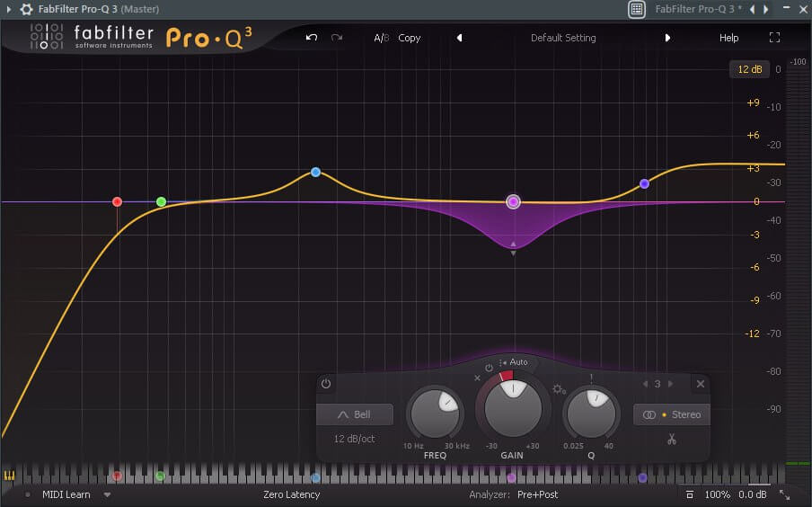Open the Analyzer Pre+Post settings
Screen dimensions: 812x507
pos(537,494)
